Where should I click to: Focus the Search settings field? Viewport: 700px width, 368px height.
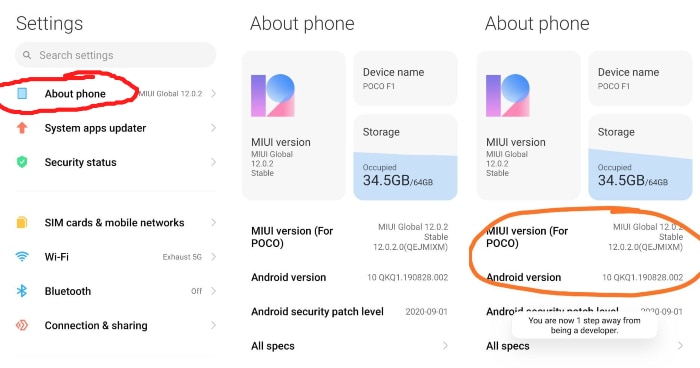tap(116, 55)
